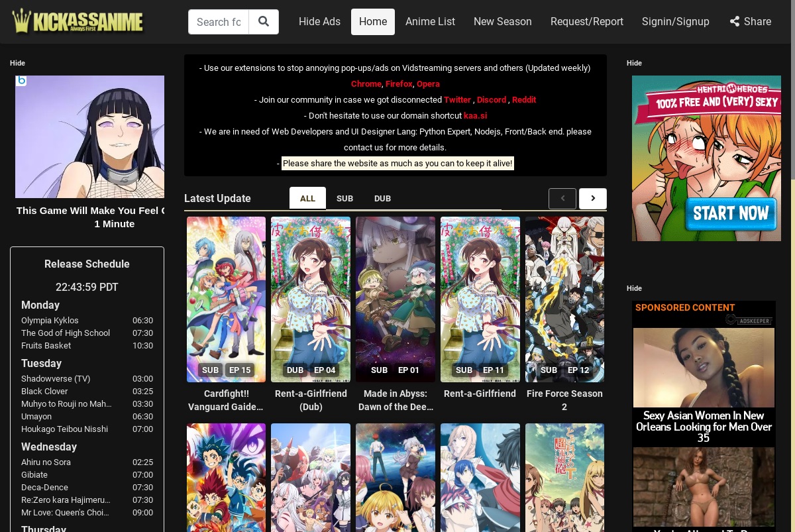The width and height of the screenshot is (795, 532).
Task: Click Made in Abyss: Dawn title text
Action: 396,400
